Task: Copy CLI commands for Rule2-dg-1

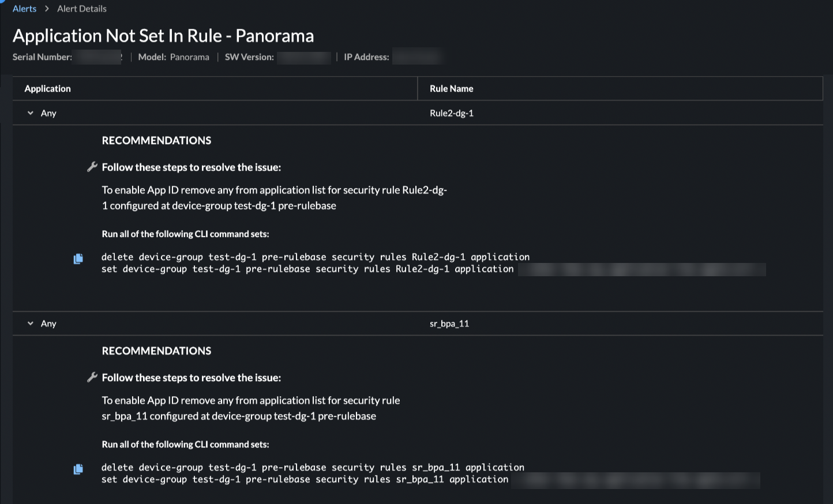Action: click(x=78, y=258)
